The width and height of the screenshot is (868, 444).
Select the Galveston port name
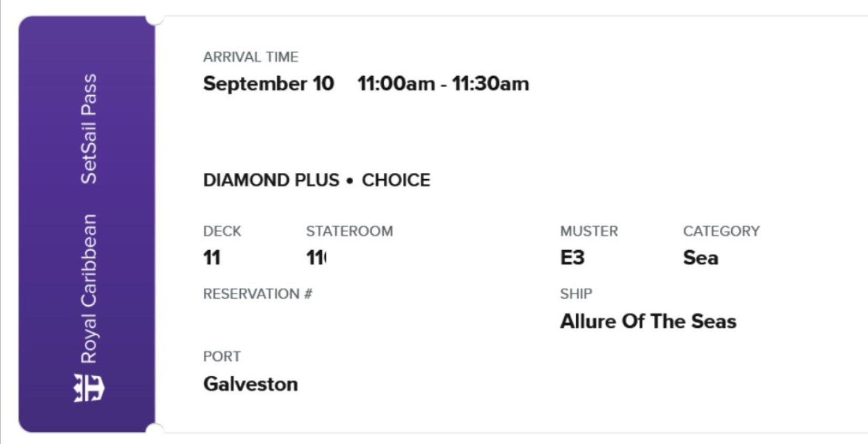251,384
